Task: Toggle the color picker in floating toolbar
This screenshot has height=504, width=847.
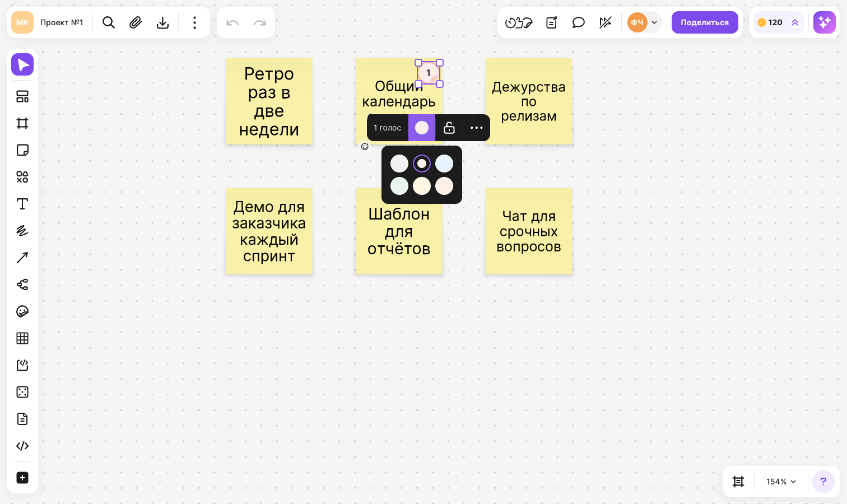Action: click(422, 128)
